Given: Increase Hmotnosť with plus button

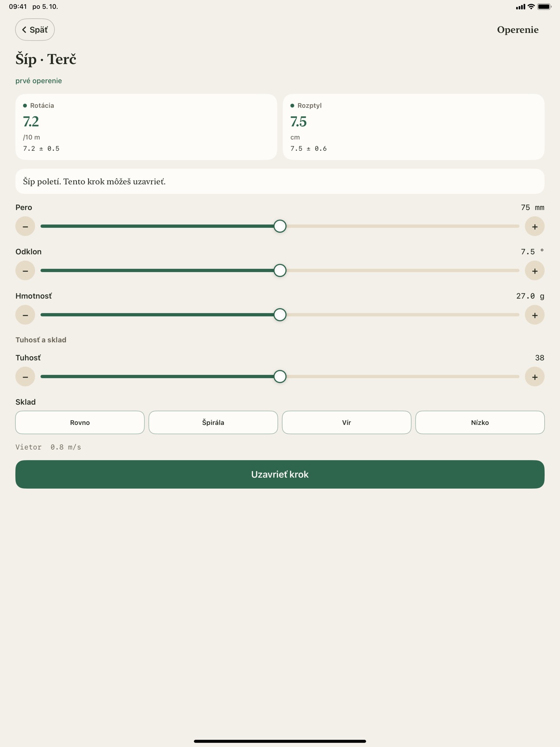Looking at the screenshot, I should pos(534,315).
